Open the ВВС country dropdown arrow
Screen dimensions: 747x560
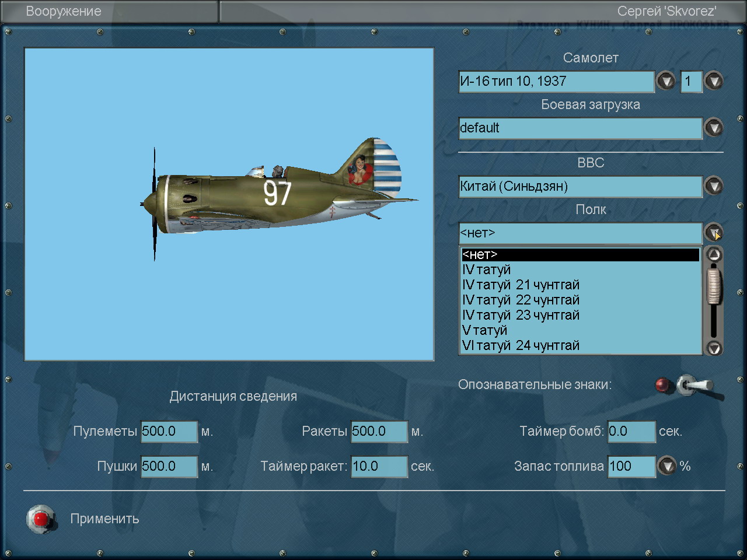714,186
